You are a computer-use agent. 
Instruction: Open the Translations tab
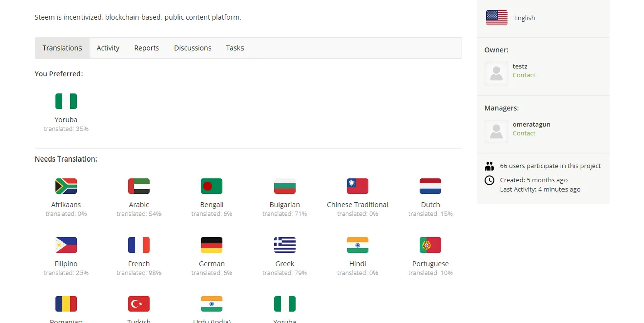[x=62, y=48]
